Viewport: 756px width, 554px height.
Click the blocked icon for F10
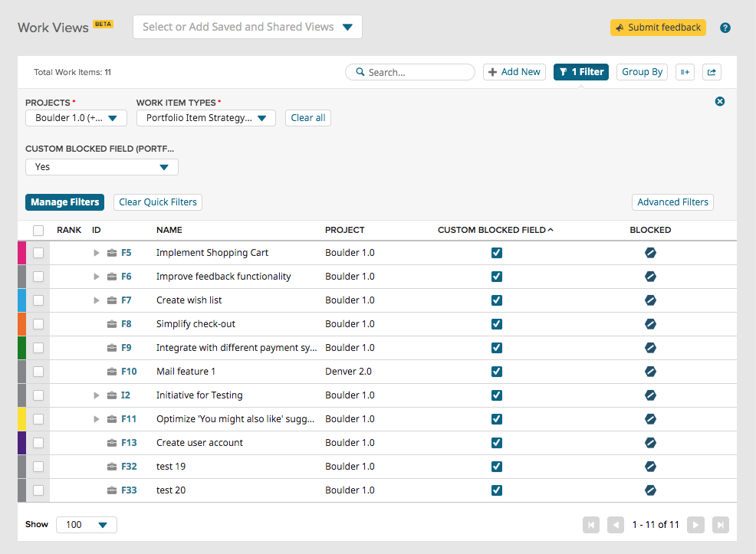[x=650, y=372]
